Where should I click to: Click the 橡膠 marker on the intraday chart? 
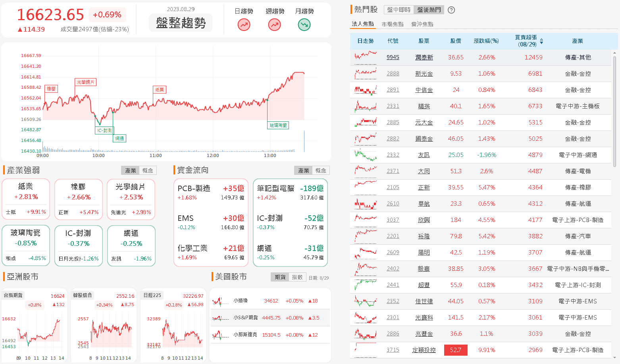click(x=51, y=89)
